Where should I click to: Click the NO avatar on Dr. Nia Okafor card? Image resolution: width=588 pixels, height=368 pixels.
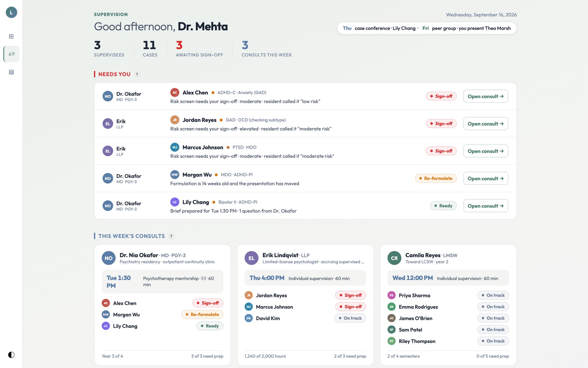pyautogui.click(x=109, y=258)
